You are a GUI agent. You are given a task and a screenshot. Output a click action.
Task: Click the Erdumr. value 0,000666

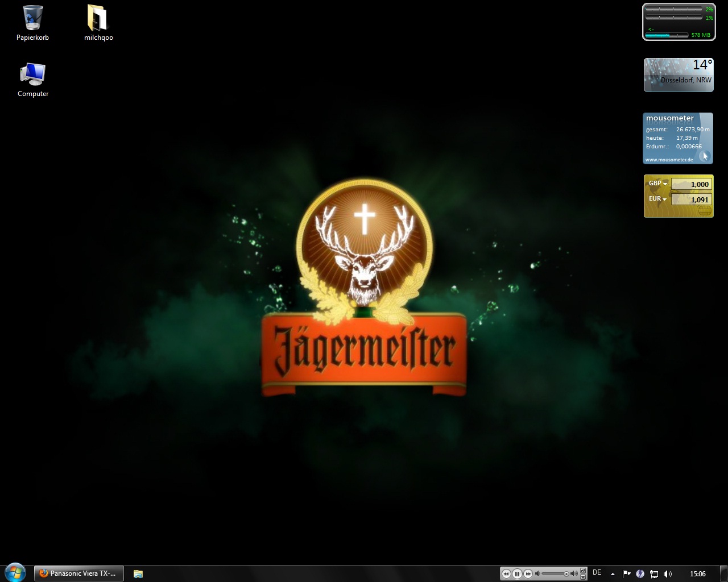pos(689,147)
